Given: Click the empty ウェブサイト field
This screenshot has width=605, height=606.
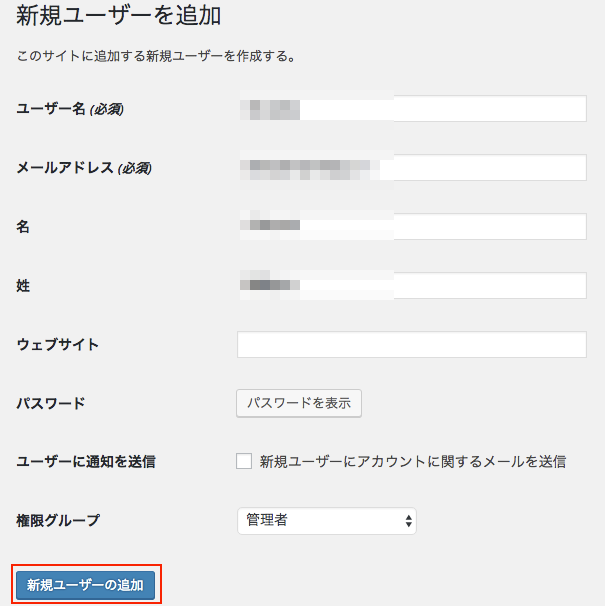Looking at the screenshot, I should tap(411, 344).
